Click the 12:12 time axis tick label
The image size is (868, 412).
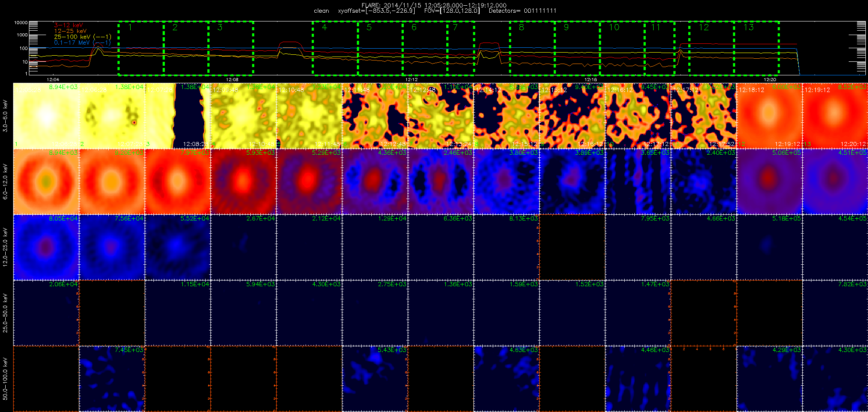click(x=411, y=79)
